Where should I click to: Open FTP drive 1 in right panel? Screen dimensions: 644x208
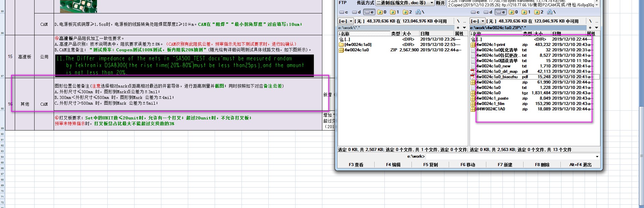(x=526, y=12)
